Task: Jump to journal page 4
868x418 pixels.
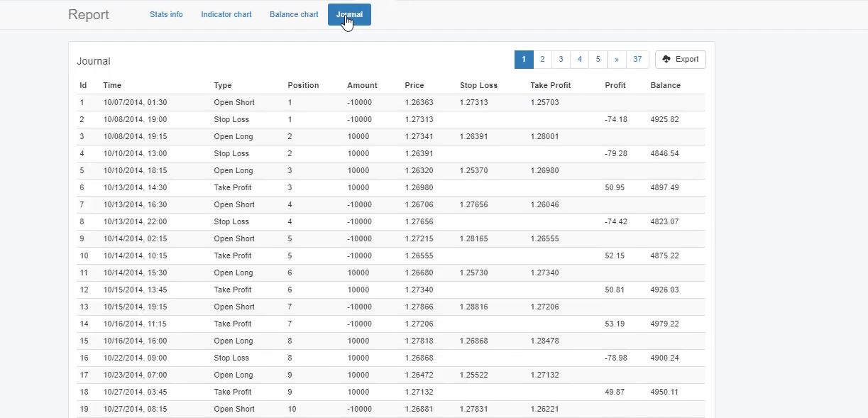Action: [579, 60]
